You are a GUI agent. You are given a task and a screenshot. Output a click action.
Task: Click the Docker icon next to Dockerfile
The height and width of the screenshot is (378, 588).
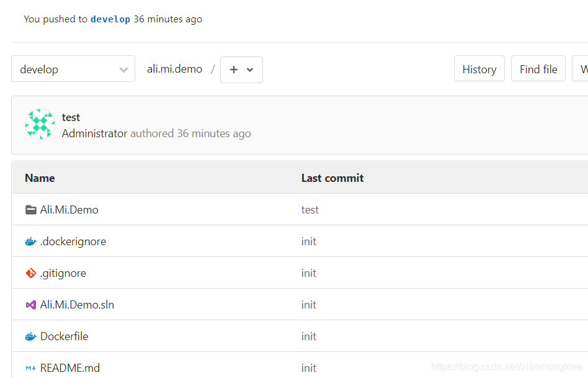(31, 336)
